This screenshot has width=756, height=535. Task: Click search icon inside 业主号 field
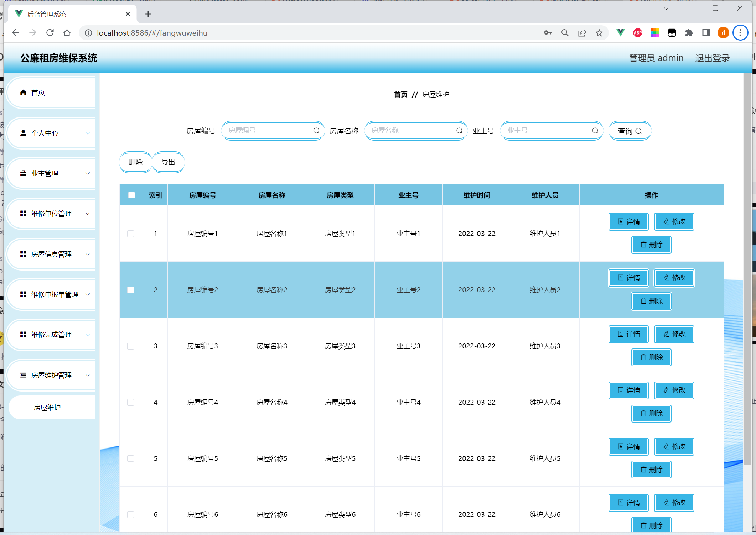[x=595, y=131]
